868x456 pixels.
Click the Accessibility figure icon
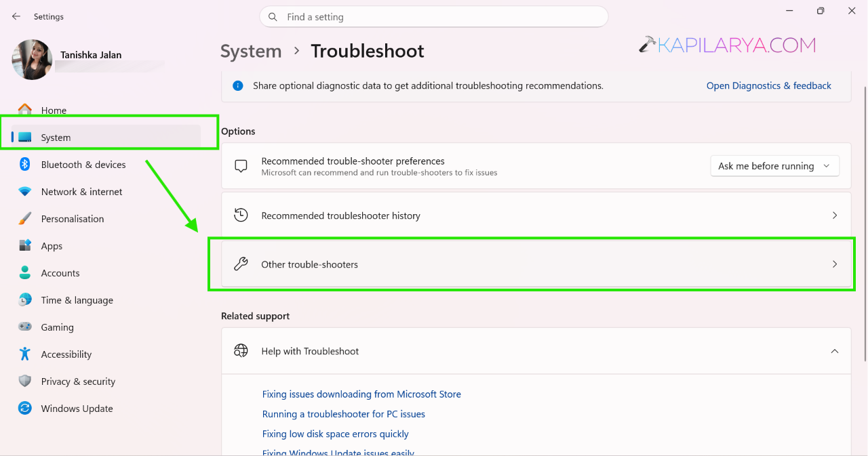(25, 354)
